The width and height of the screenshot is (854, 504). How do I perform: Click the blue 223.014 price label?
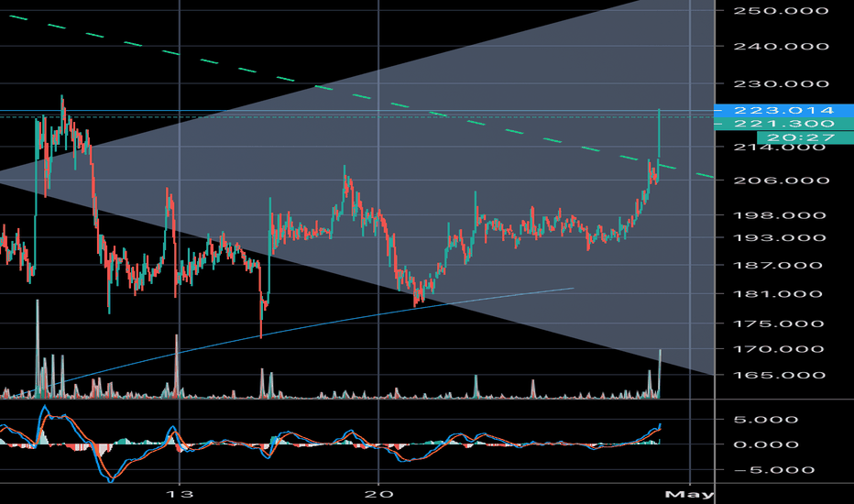coord(783,111)
